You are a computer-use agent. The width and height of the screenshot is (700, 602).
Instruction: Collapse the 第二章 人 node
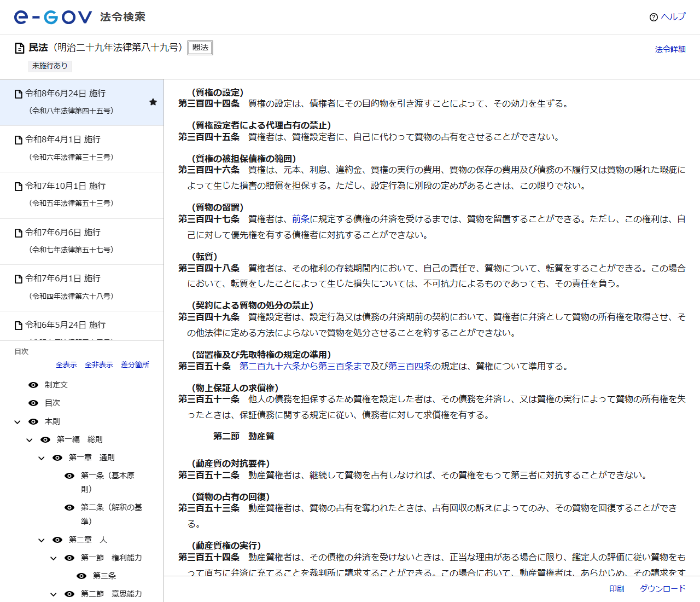click(x=42, y=540)
